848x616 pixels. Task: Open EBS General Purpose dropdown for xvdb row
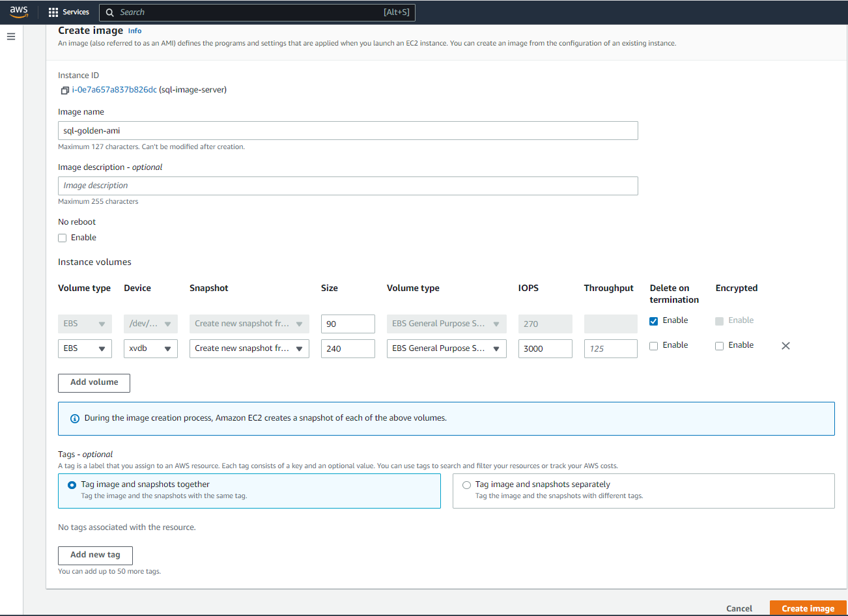[x=447, y=348]
